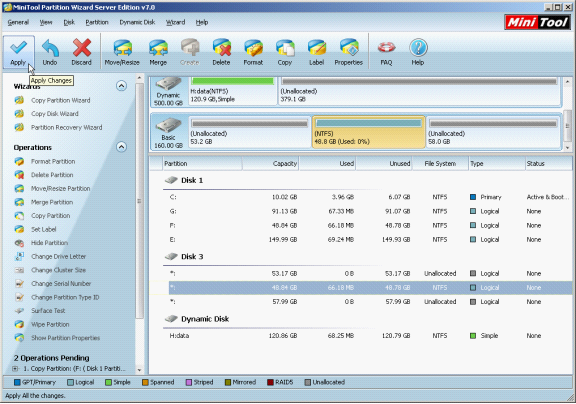Click Change Drive Letter operation

tap(58, 256)
